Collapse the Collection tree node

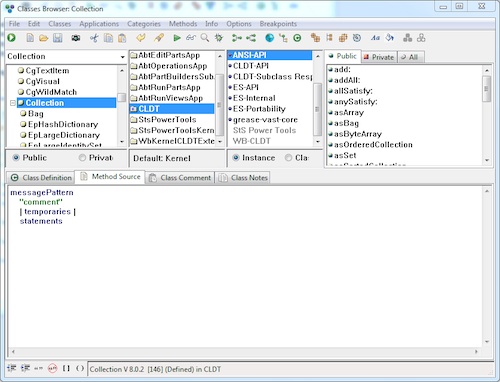click(12, 103)
